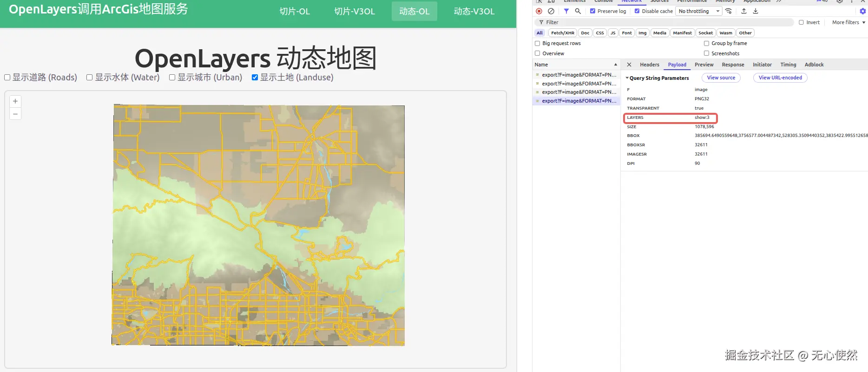
Task: Switch to 切片-OL navigation tab
Action: (x=295, y=12)
